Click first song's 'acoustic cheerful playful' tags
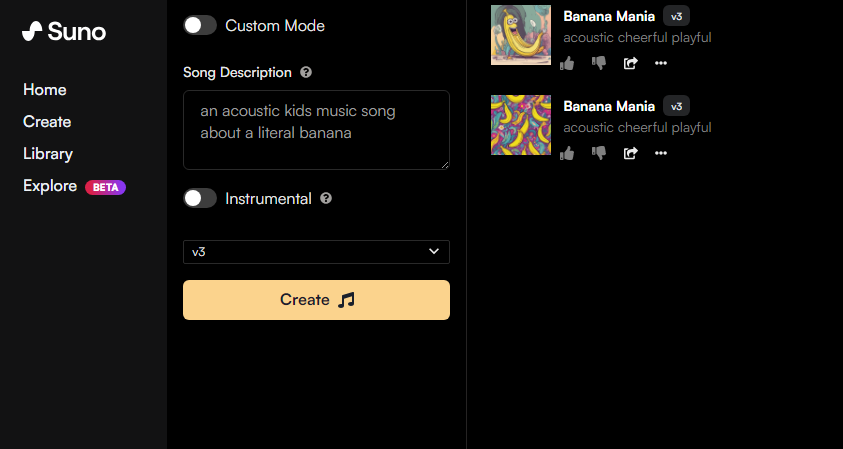The width and height of the screenshot is (843, 449). (x=637, y=38)
